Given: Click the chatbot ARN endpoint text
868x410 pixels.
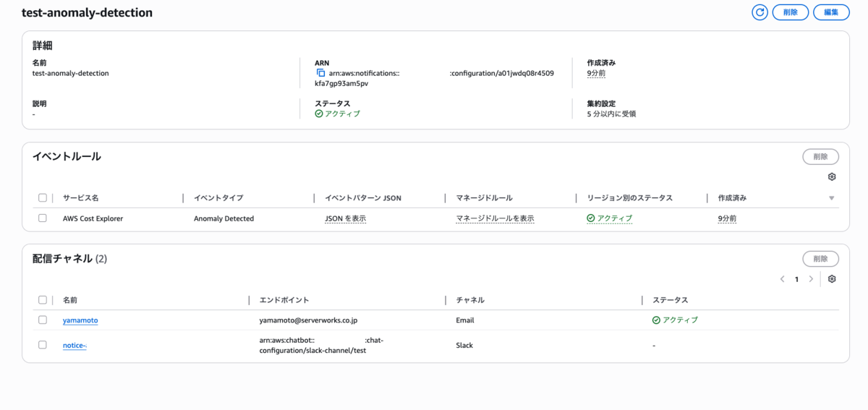Looking at the screenshot, I should pos(321,346).
